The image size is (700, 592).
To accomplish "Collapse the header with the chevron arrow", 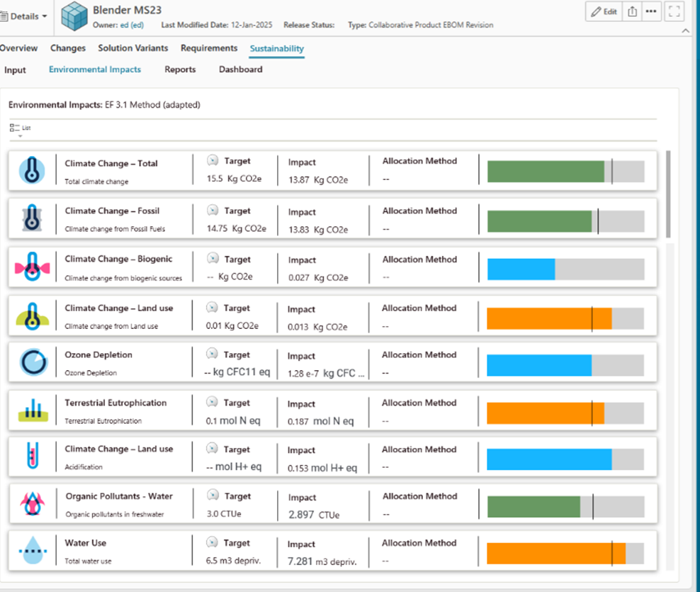I will [x=684, y=31].
